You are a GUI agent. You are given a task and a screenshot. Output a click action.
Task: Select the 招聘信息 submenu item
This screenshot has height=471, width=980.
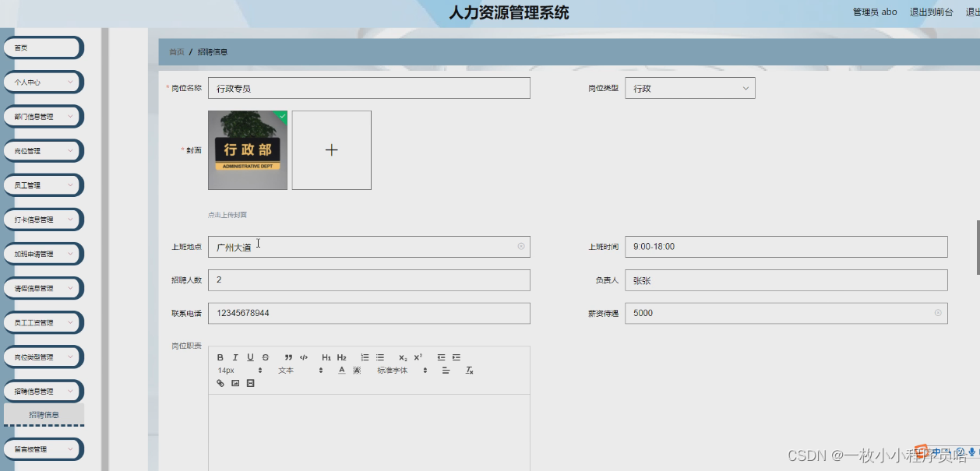click(44, 415)
